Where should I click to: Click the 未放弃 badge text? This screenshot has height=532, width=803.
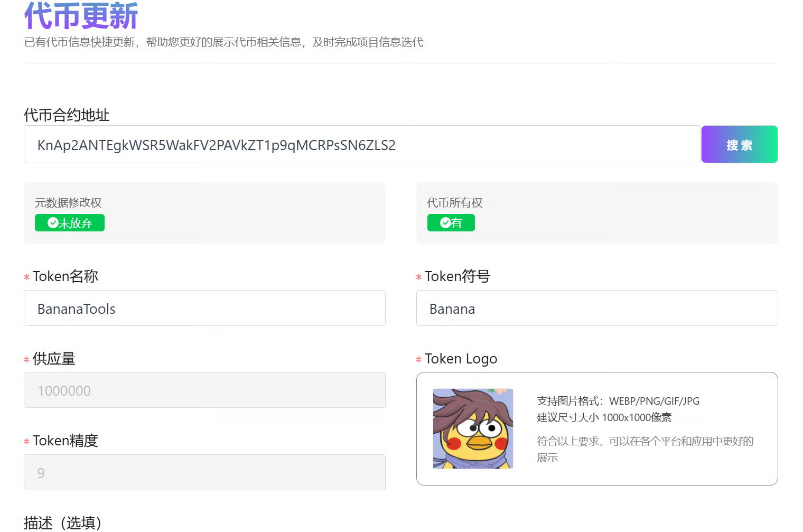pyautogui.click(x=76, y=223)
